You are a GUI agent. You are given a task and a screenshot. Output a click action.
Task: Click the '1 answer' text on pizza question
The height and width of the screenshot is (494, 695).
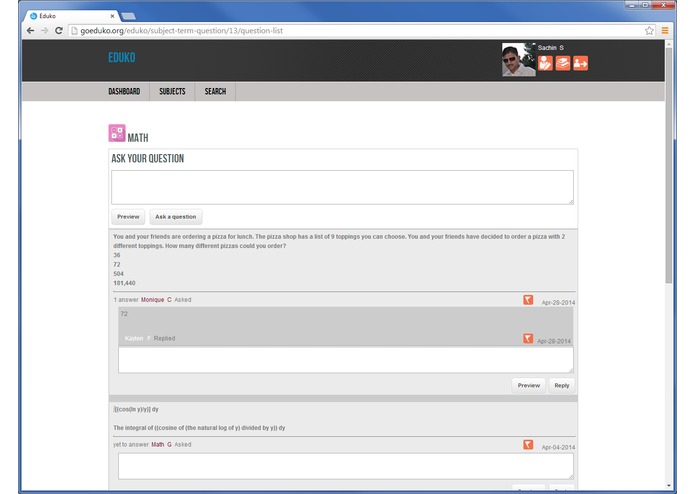pos(126,300)
